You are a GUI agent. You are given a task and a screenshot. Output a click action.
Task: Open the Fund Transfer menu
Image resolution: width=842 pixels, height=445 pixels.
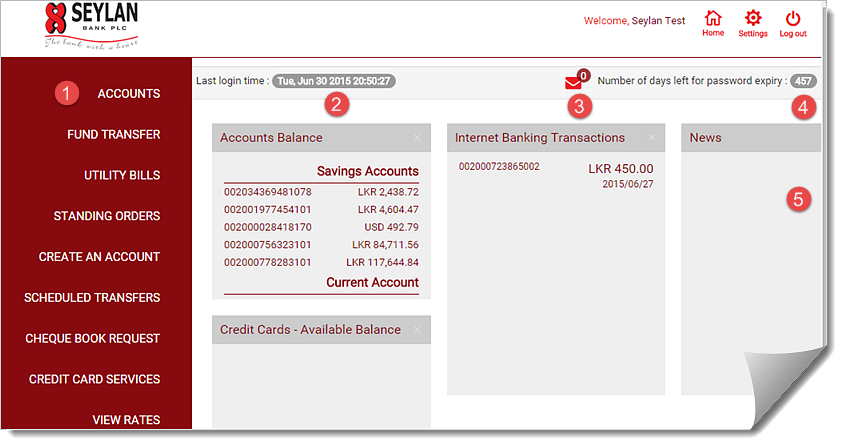pos(114,135)
